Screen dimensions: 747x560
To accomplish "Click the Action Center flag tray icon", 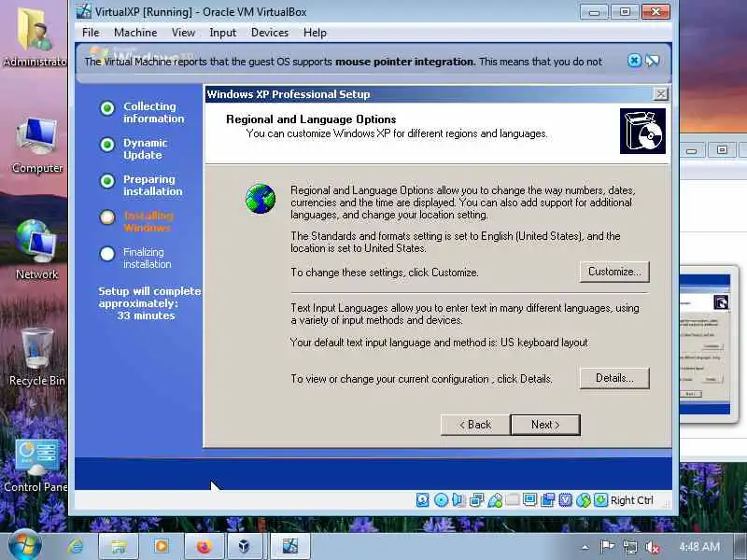I will tap(606, 547).
